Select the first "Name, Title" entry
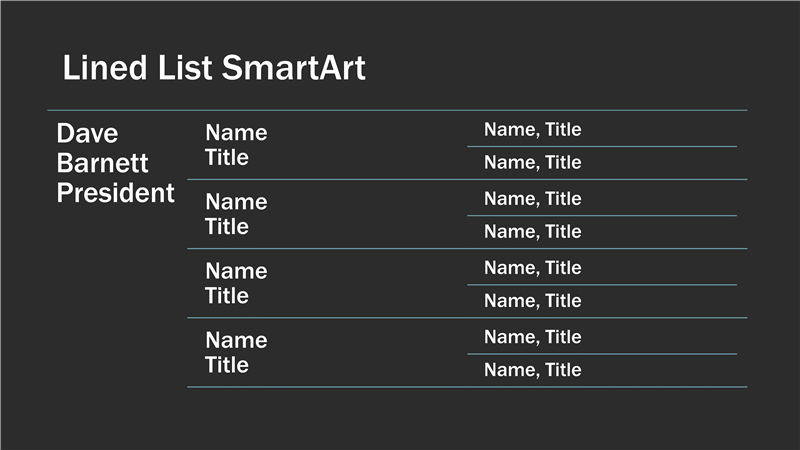The image size is (800, 450). 533,130
